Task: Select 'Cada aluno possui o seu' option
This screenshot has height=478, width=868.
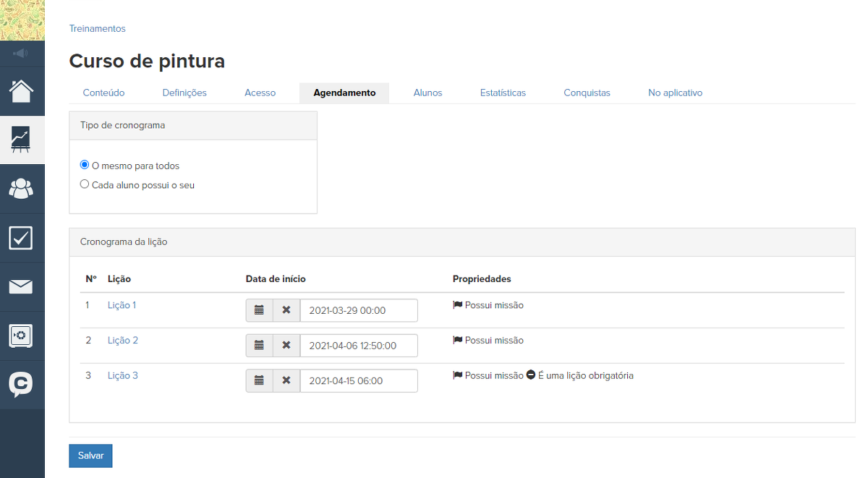Action: tap(85, 184)
